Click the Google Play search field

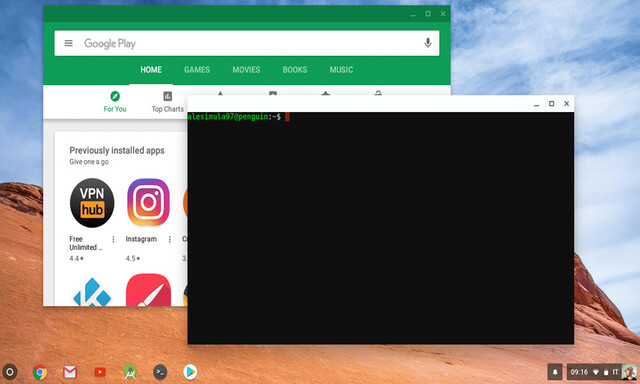(247, 43)
